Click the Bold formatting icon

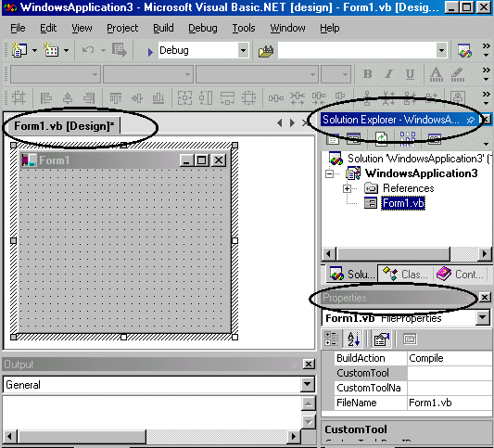[x=367, y=74]
